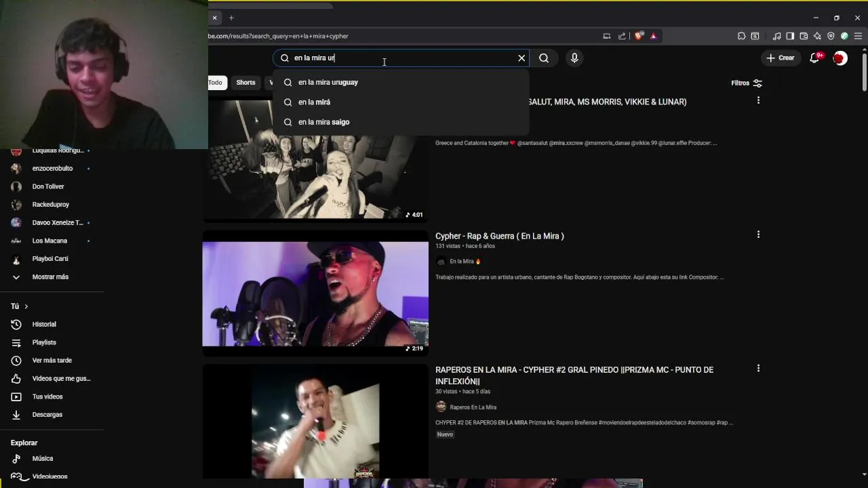
Task: Start voice search with the microphone icon
Action: pyautogui.click(x=574, y=58)
